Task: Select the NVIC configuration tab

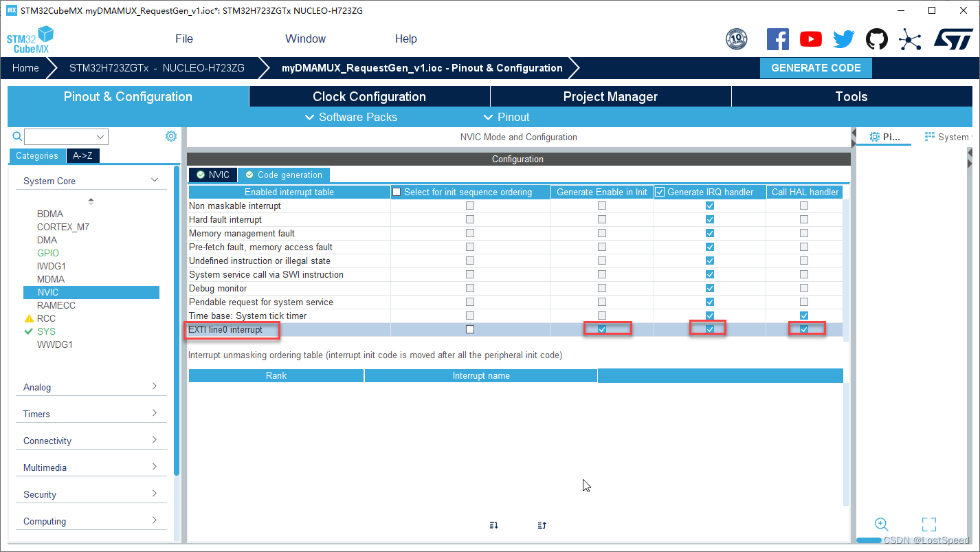Action: (x=213, y=175)
